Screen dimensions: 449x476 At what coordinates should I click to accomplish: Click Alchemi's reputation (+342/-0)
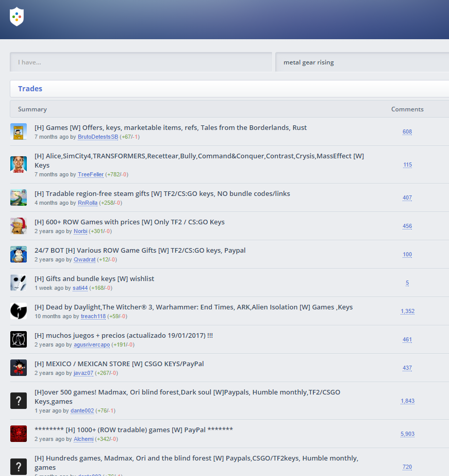(107, 439)
